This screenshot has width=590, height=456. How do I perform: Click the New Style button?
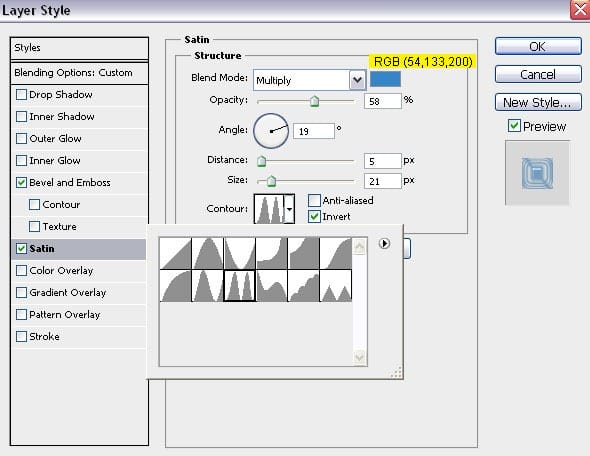point(538,102)
